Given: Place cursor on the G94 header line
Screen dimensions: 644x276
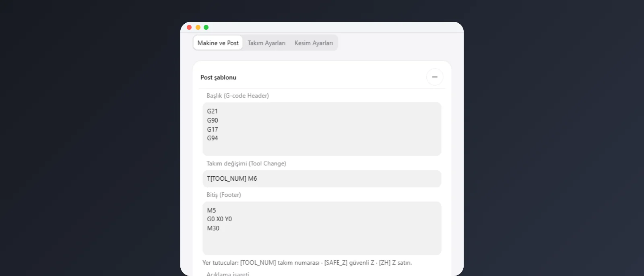Looking at the screenshot, I should coord(213,138).
